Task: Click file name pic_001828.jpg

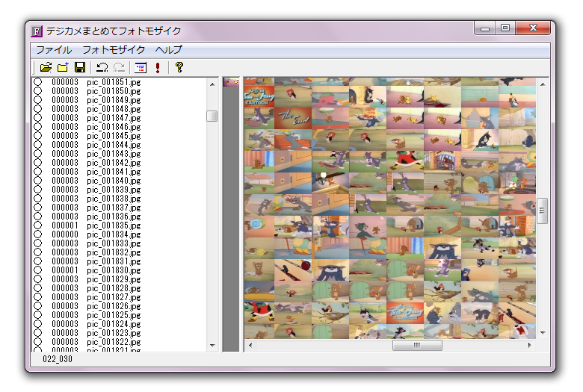Action: pyautogui.click(x=114, y=288)
